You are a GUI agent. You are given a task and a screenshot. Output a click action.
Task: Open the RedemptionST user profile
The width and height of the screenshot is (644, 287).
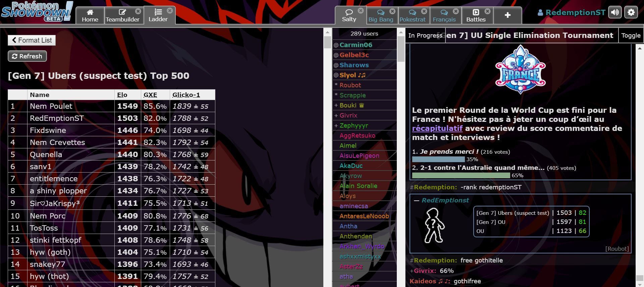[x=571, y=12]
